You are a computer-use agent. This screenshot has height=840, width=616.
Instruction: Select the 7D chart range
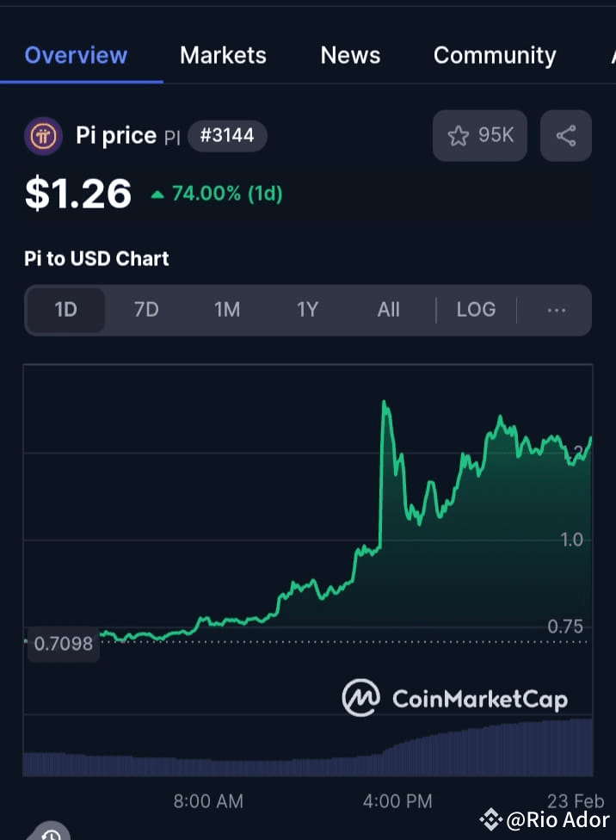(145, 309)
